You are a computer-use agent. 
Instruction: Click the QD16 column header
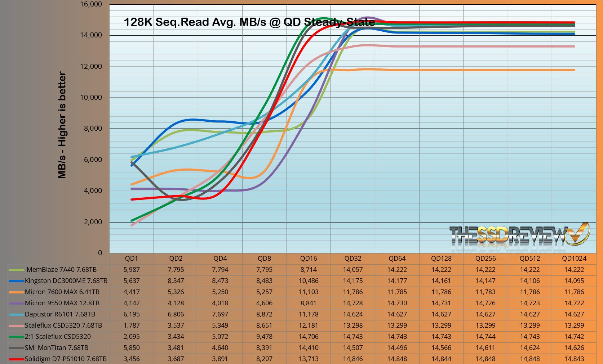pyautogui.click(x=309, y=259)
